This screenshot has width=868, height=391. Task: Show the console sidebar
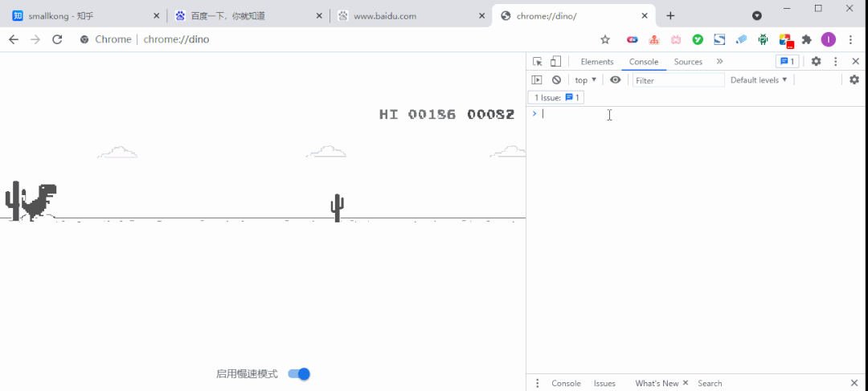536,79
